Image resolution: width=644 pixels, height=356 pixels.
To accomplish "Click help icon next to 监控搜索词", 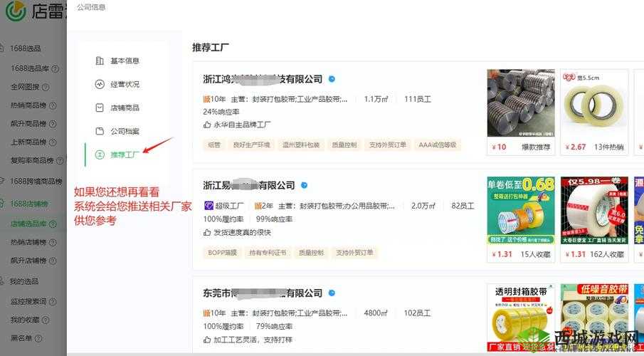I will (x=53, y=302).
